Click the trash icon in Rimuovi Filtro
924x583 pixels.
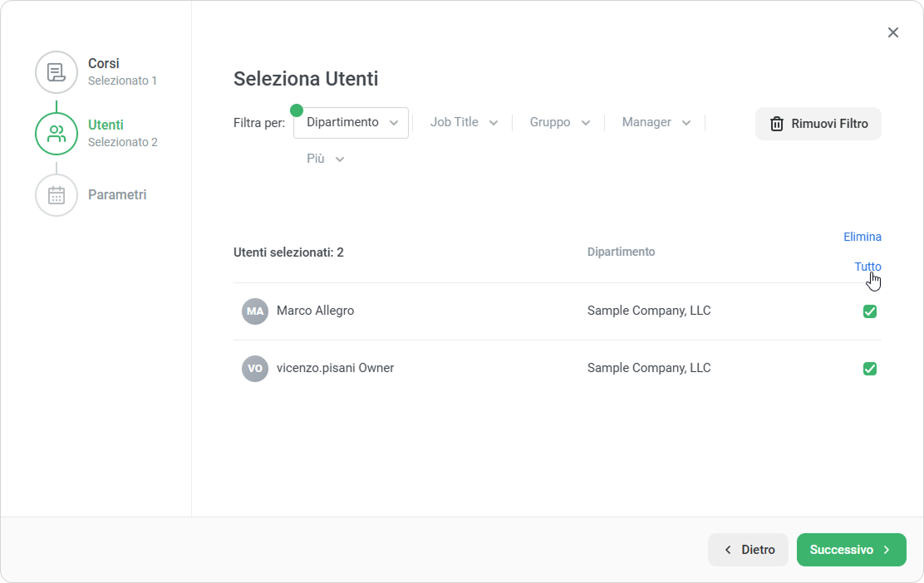click(777, 124)
